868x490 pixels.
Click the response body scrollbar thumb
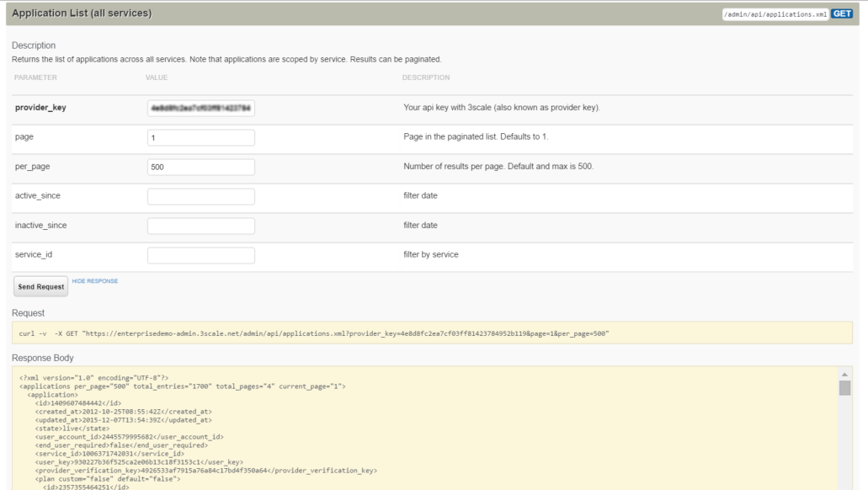point(844,387)
